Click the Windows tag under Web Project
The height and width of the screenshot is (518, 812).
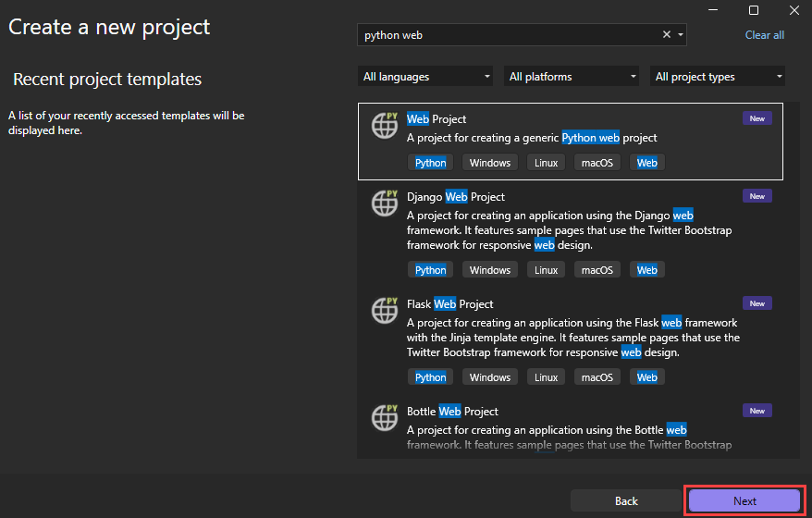click(x=490, y=163)
